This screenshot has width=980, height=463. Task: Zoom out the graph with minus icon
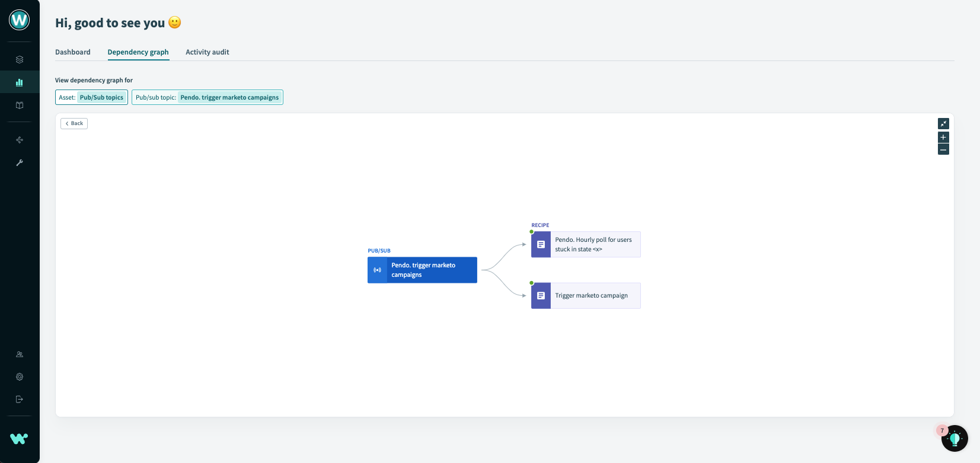click(943, 149)
